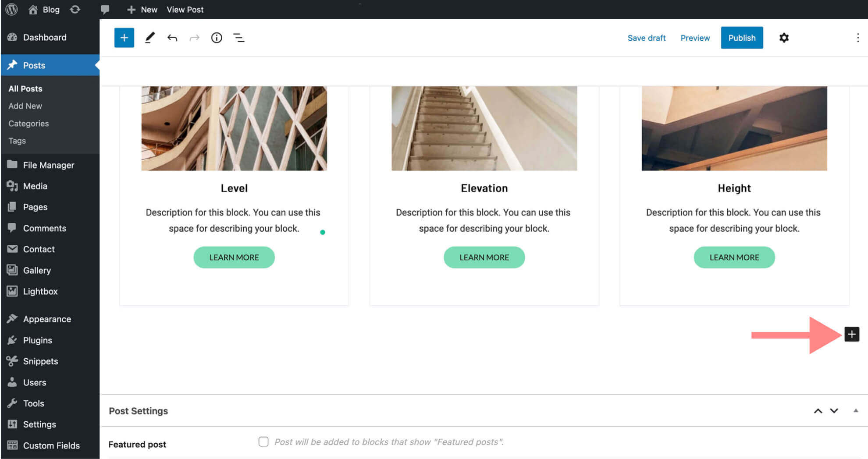Select the Tools pencil icon
The image size is (868, 459).
click(x=150, y=38)
